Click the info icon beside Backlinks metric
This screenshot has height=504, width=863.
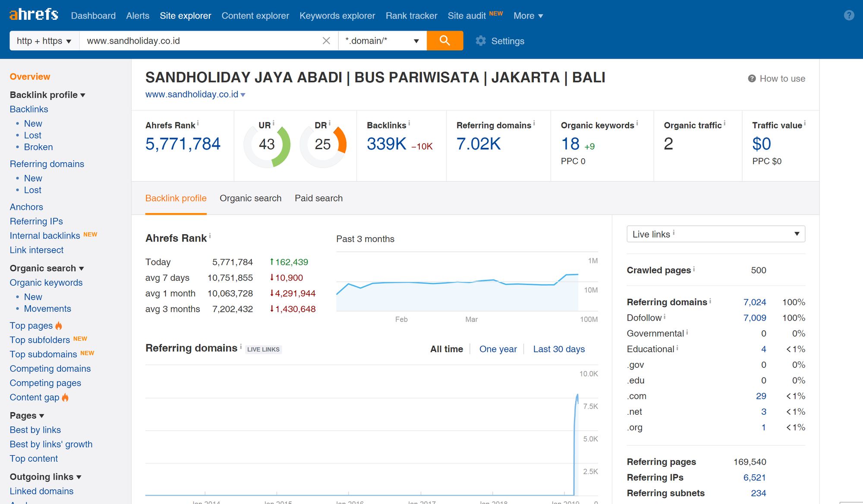(x=409, y=123)
